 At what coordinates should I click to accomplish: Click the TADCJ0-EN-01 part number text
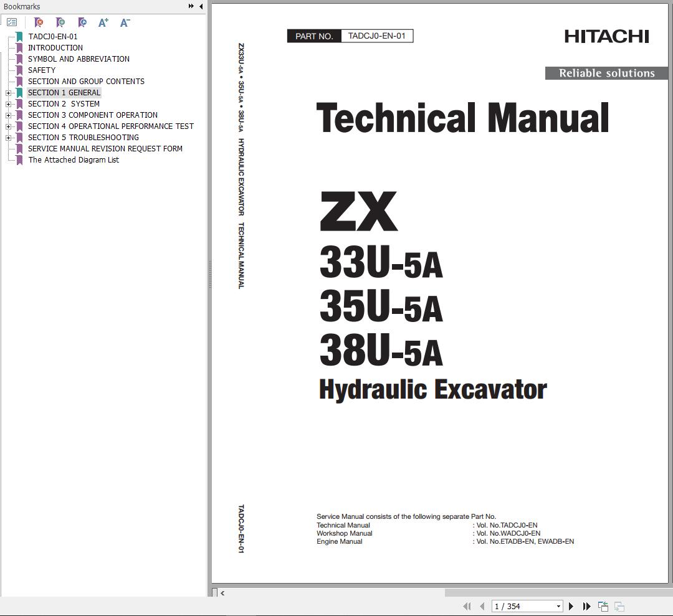(377, 36)
